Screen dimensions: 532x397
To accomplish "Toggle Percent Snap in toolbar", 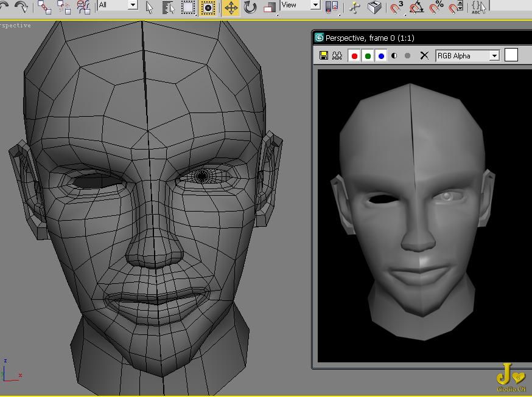I will [436, 7].
